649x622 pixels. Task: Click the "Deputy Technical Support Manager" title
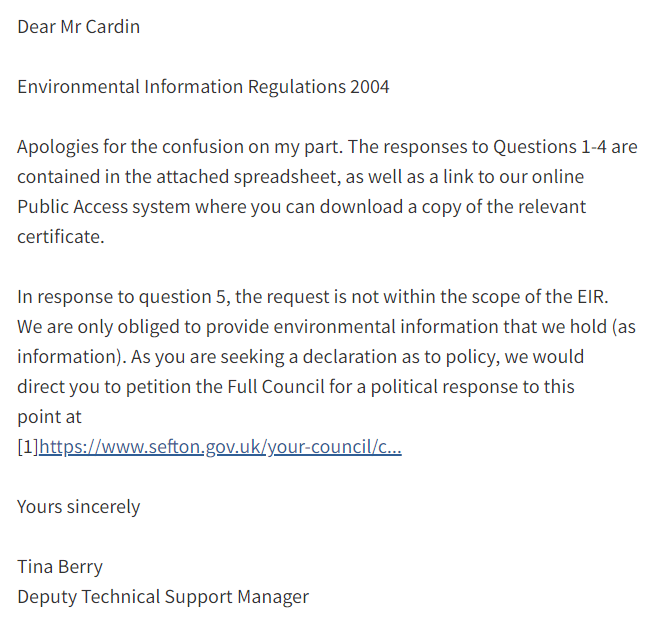tap(163, 596)
